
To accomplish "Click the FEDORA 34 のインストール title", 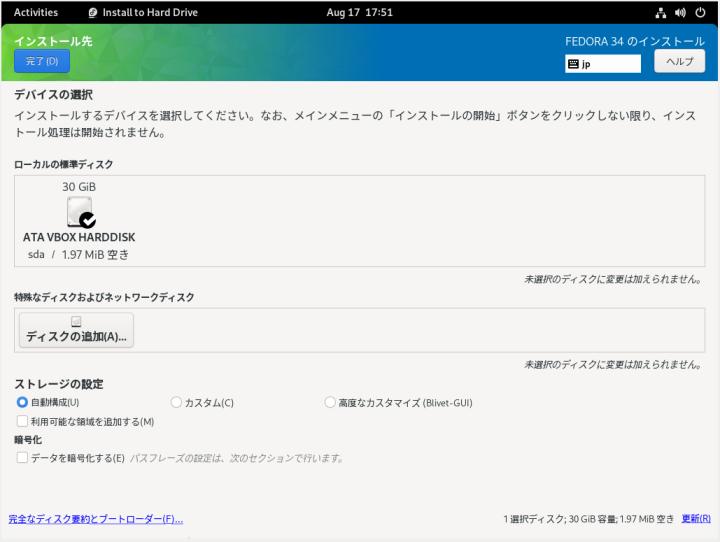I will click(635, 41).
